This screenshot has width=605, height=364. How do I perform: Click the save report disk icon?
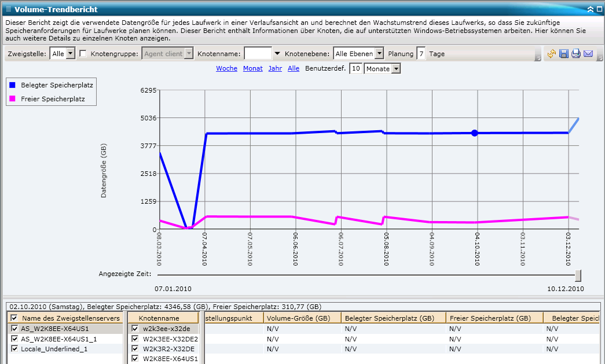click(563, 54)
